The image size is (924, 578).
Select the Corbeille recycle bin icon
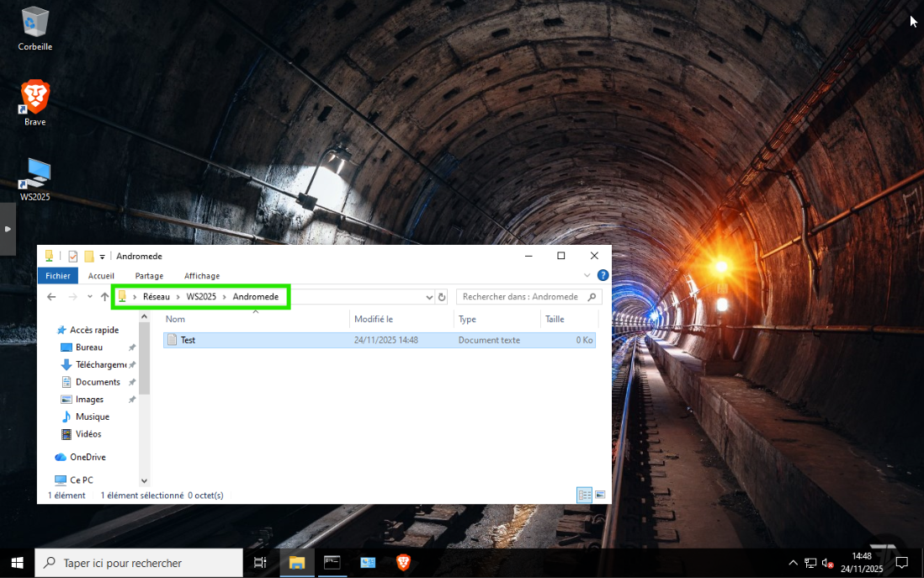click(35, 25)
